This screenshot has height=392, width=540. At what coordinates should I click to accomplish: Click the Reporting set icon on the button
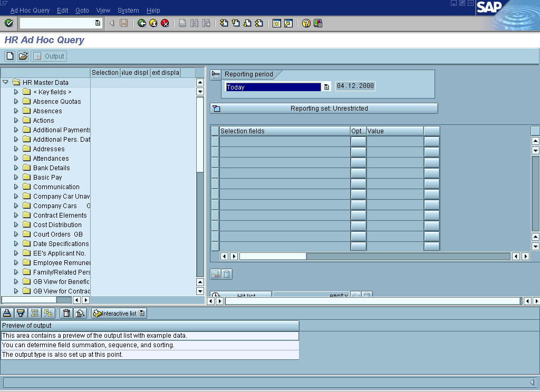[x=216, y=109]
